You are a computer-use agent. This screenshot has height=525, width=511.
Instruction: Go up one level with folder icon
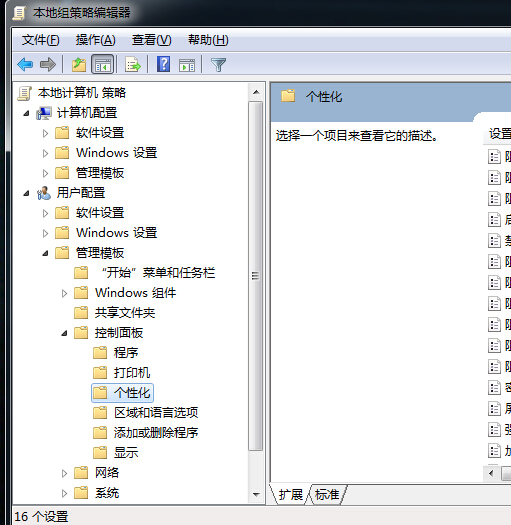click(x=79, y=64)
